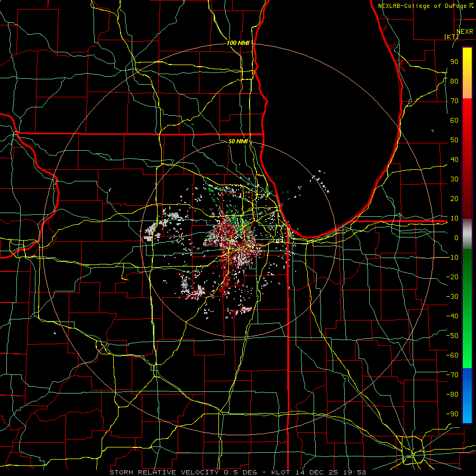The image size is (476, 476).
Task: Click the 70 value on velocity scale
Action: click(454, 101)
